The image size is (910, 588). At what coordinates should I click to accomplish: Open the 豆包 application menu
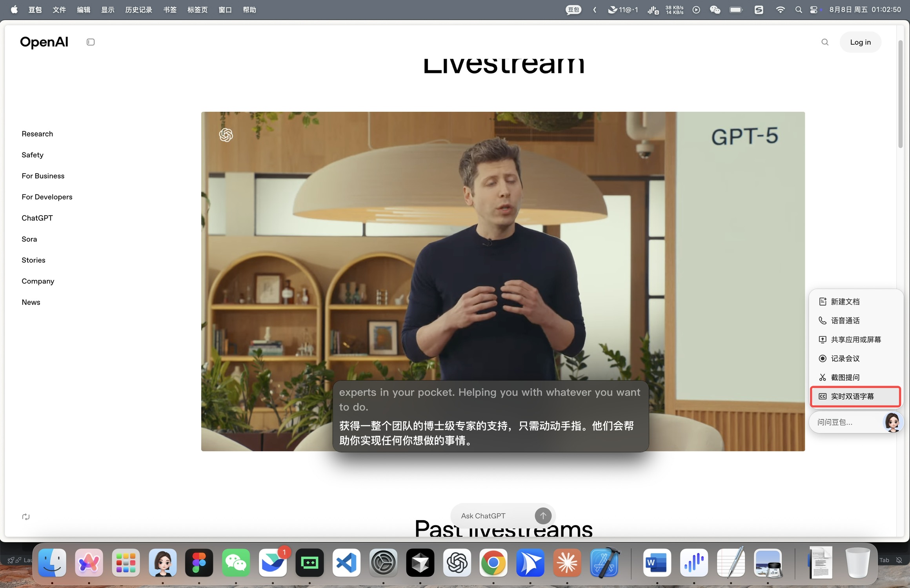coord(35,9)
